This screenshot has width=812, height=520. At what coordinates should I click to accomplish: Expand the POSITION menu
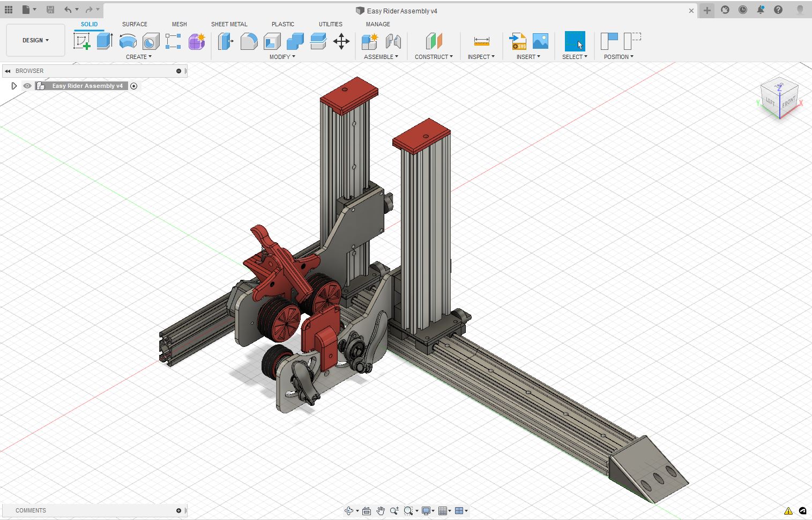pos(619,57)
